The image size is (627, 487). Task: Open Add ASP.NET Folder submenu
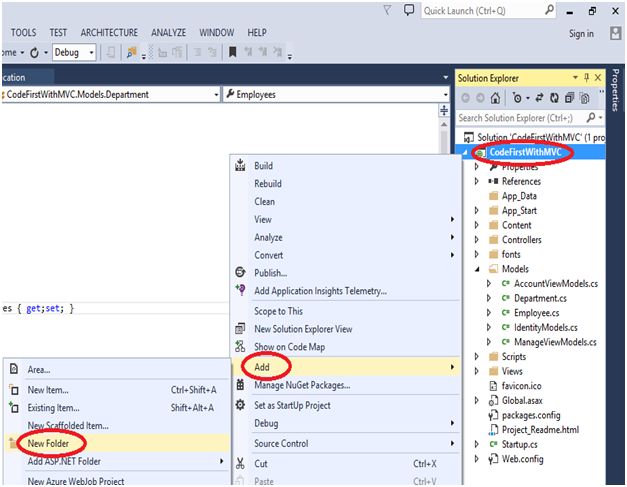(x=116, y=461)
